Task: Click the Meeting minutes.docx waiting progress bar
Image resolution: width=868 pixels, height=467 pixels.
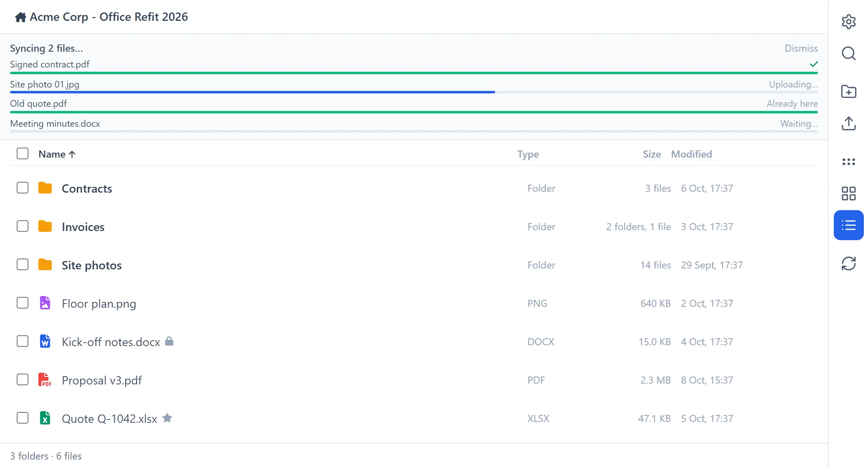Action: point(414,131)
